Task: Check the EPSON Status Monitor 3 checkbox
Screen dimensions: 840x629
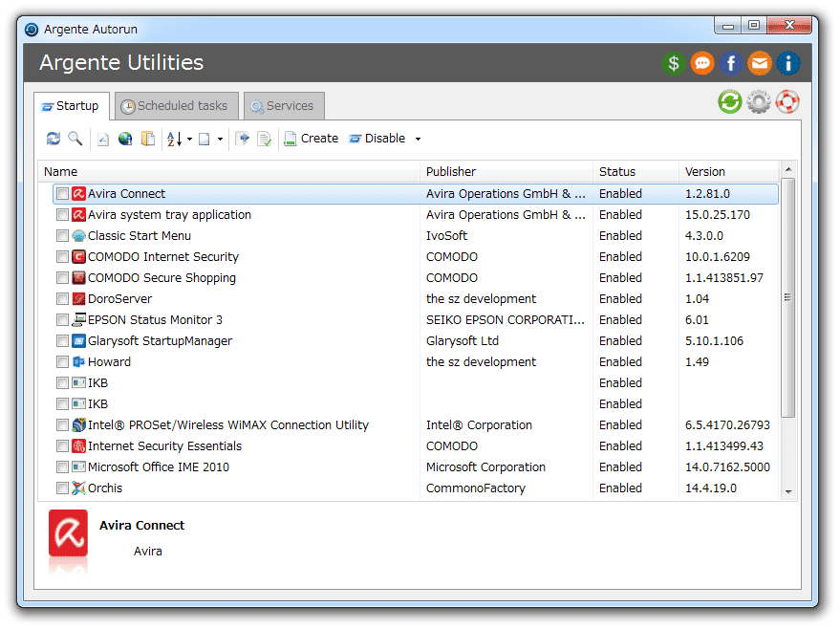Action: 63,320
